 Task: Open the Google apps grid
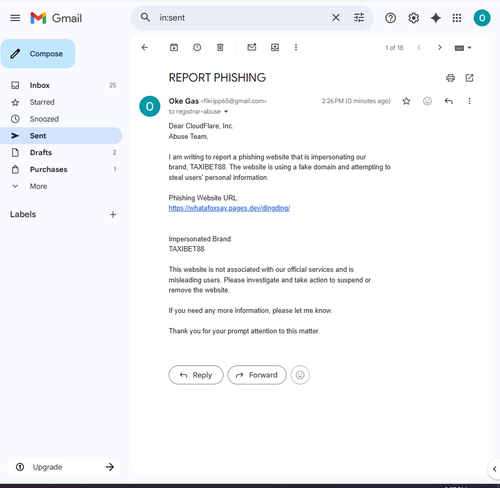point(457,18)
